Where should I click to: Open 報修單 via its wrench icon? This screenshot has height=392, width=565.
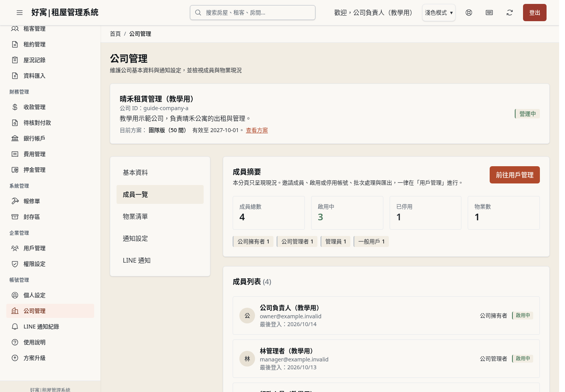click(x=15, y=201)
